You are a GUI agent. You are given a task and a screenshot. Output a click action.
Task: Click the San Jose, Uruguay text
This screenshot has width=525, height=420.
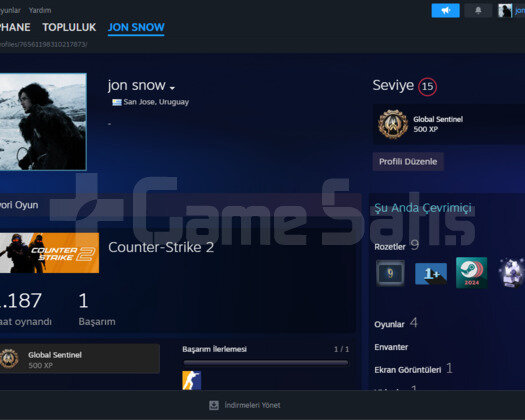tap(156, 102)
